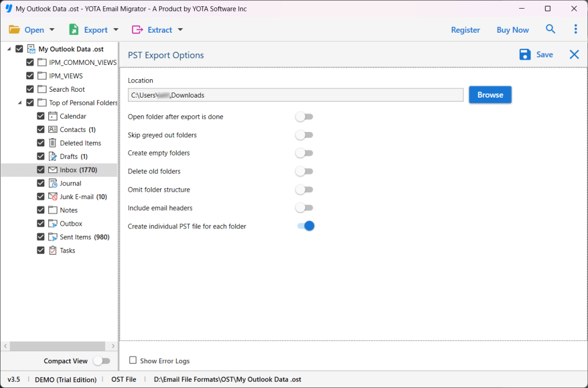
Task: Click the Save floppy disk icon
Action: pyautogui.click(x=525, y=55)
